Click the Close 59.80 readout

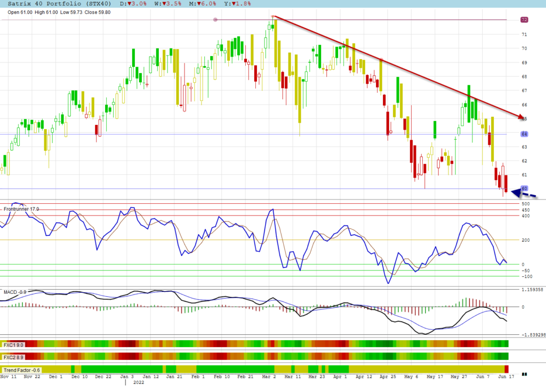[98, 12]
